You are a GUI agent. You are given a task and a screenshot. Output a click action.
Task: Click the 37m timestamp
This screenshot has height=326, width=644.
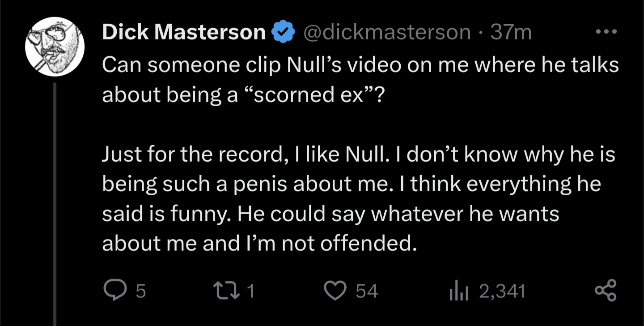tap(511, 32)
